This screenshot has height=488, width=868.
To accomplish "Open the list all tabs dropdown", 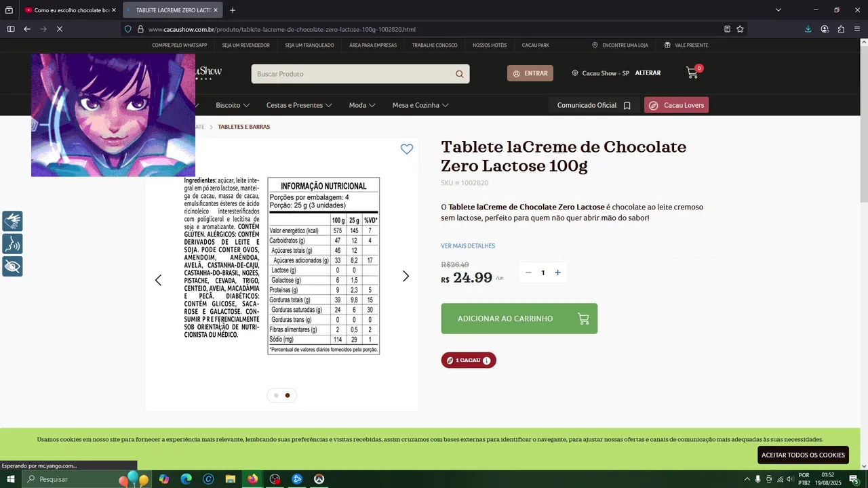I will [778, 10].
